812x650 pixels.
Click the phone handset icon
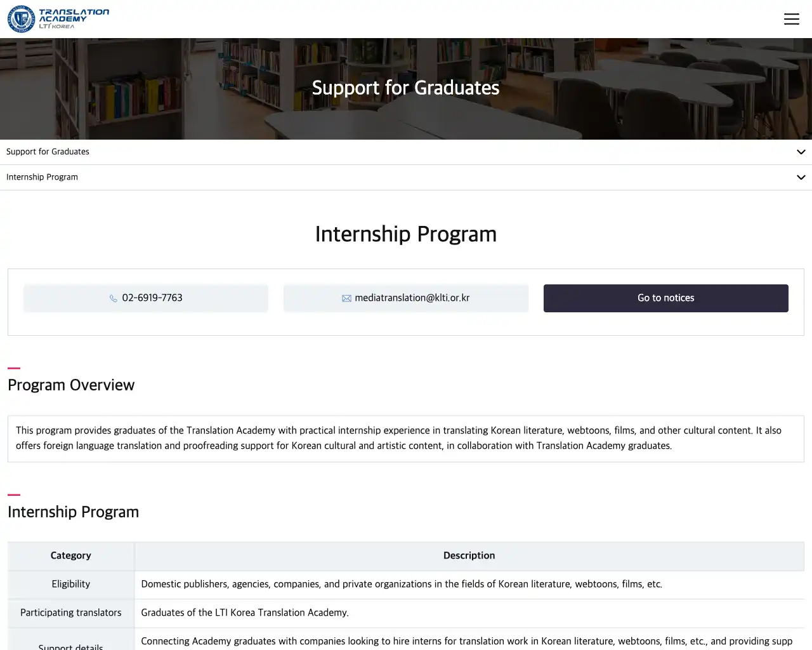click(x=114, y=298)
